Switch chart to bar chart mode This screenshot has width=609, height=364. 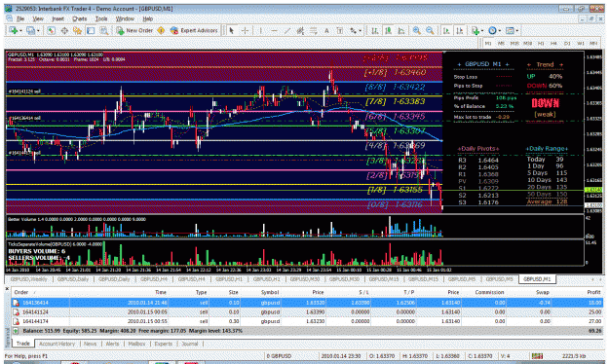pyautogui.click(x=375, y=30)
